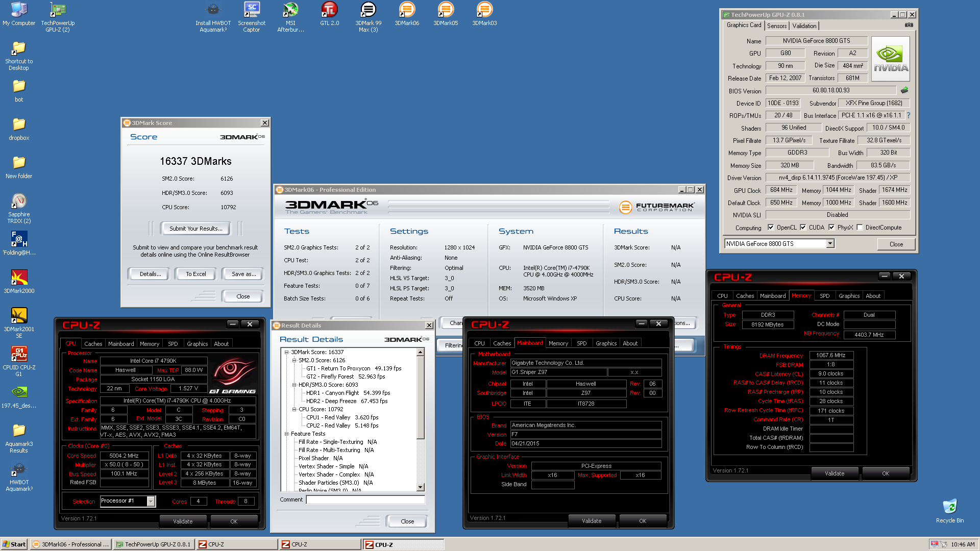Collapse Feature Tests tree node

point(286,434)
